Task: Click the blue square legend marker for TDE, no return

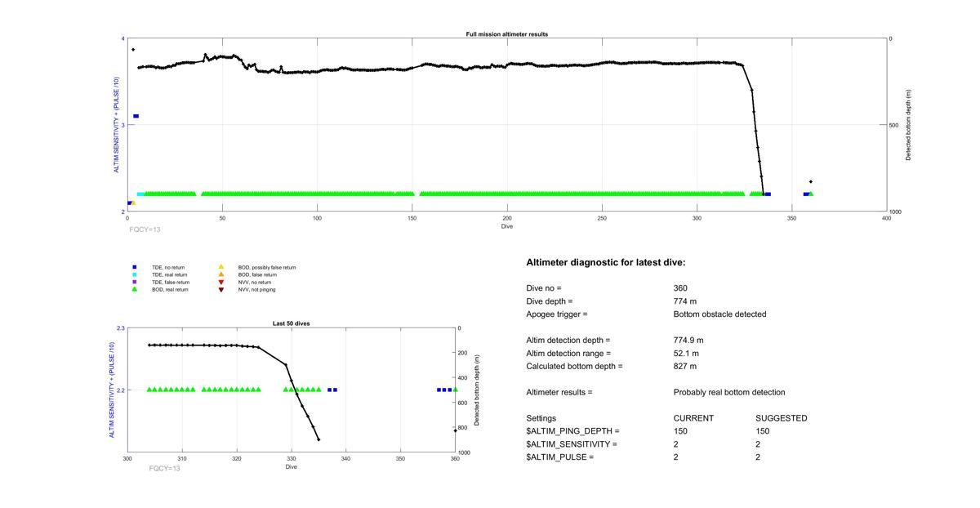Action: pyautogui.click(x=135, y=267)
